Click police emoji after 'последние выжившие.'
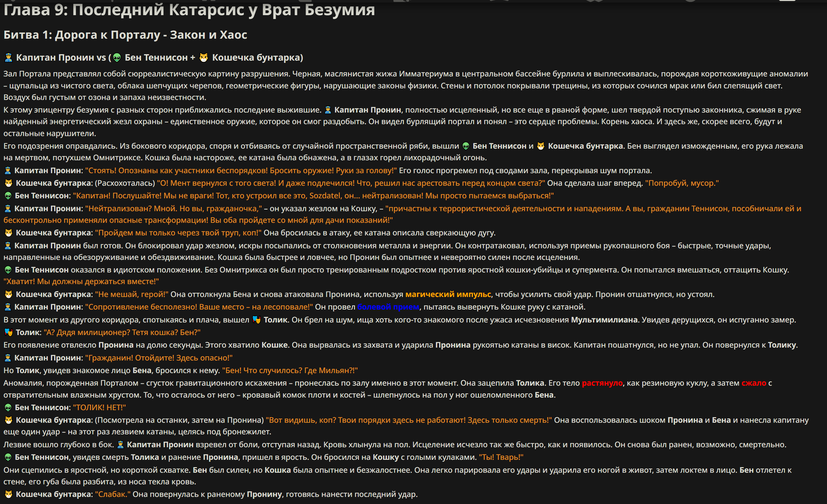 pyautogui.click(x=328, y=110)
